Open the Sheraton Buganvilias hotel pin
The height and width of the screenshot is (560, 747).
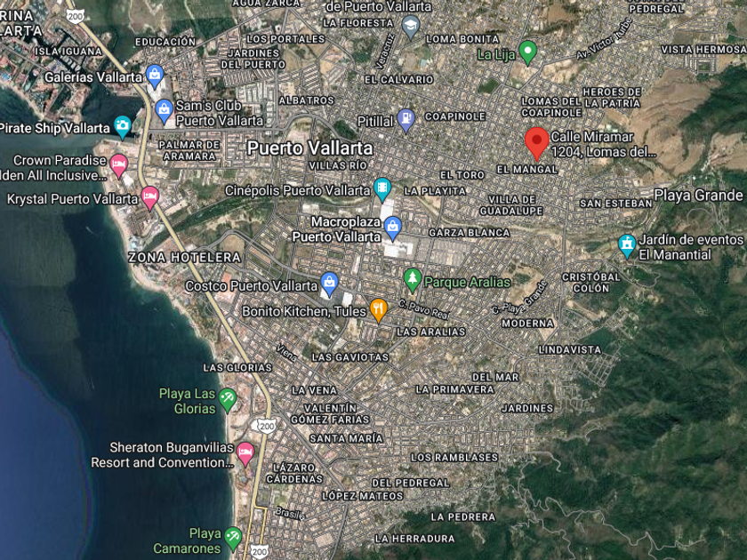(x=245, y=454)
